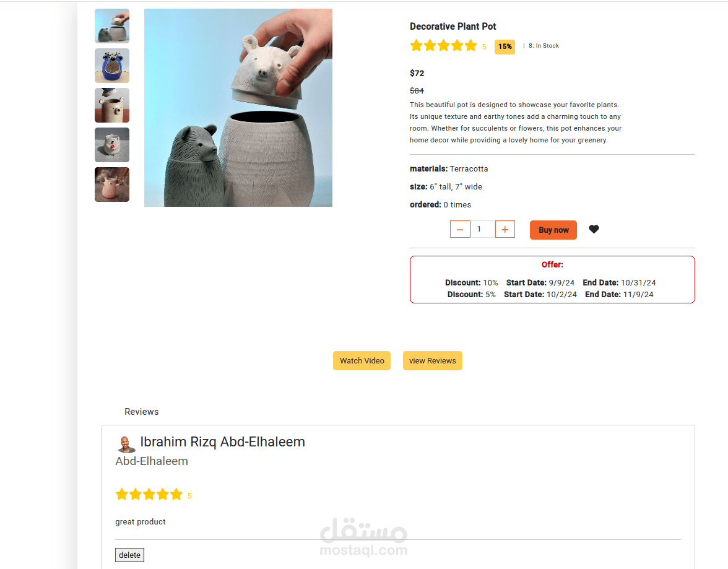This screenshot has width=728, height=569.
Task: Click Ibrahim's reviewer avatar picture
Action: (x=126, y=444)
